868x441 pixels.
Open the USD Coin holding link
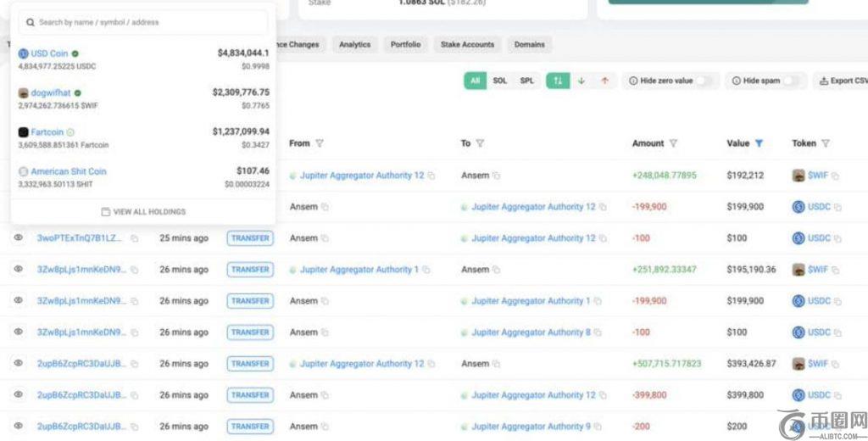[x=49, y=53]
